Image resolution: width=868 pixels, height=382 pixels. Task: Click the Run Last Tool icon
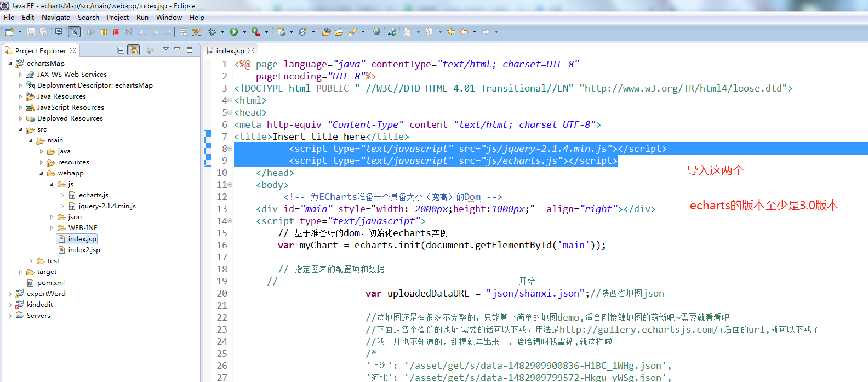(256, 32)
